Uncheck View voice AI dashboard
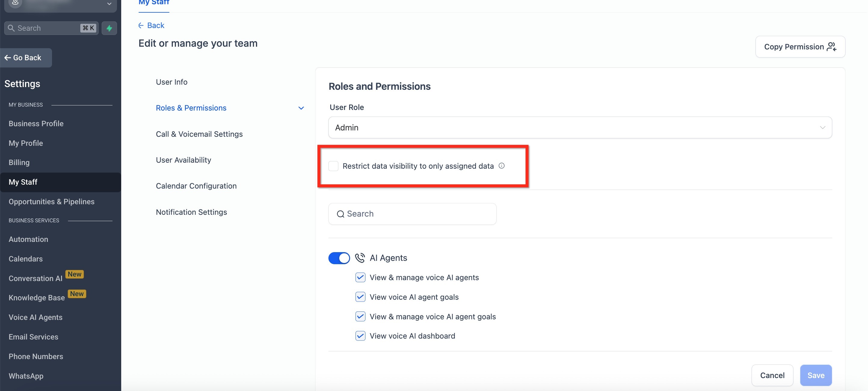 pos(360,336)
